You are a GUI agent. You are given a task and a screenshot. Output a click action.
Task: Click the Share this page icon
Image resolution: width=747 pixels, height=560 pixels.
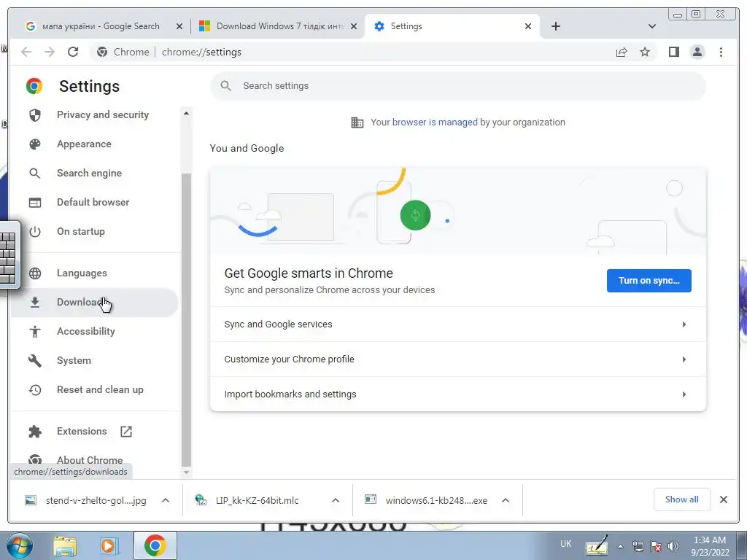point(622,52)
